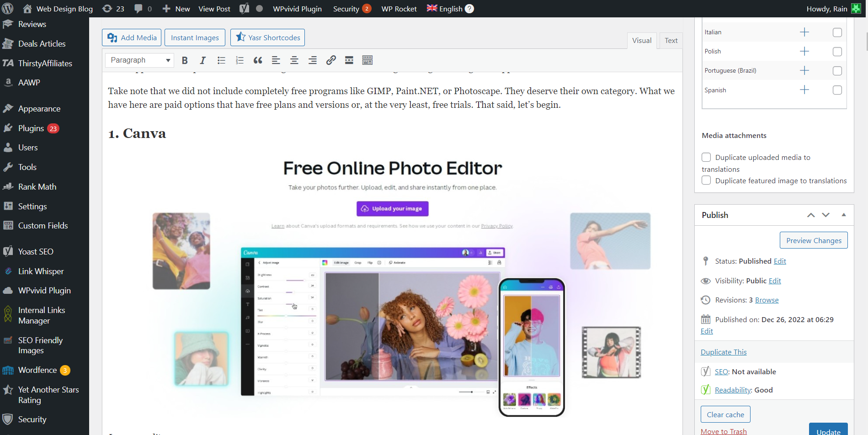Screen dimensions: 868x435
Task: Open the Howdy, Rain account menu
Action: click(833, 9)
